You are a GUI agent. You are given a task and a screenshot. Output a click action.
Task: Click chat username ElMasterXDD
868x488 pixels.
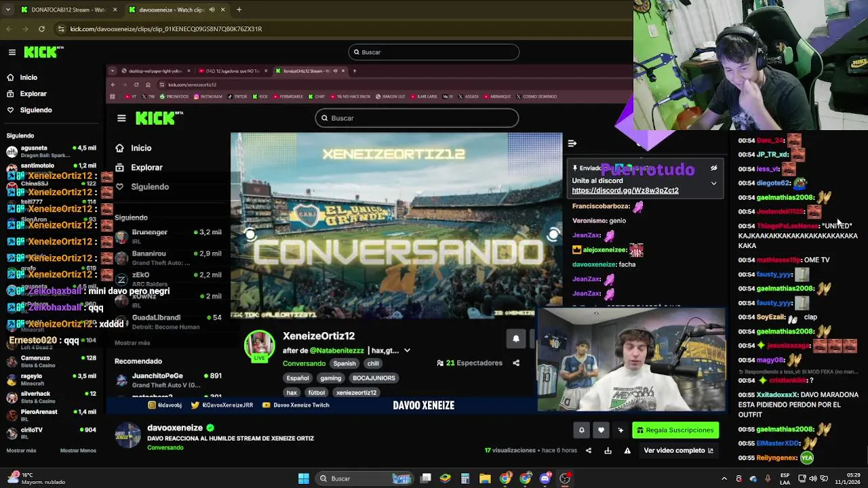click(778, 443)
